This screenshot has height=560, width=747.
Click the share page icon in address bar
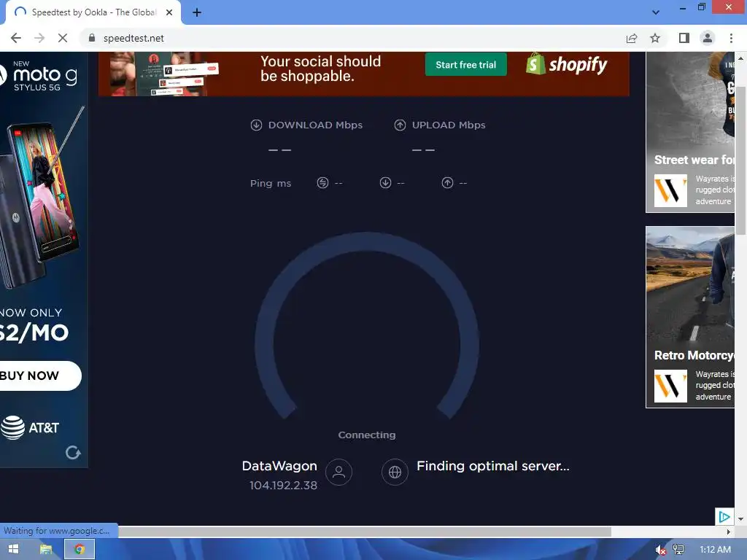pyautogui.click(x=632, y=38)
